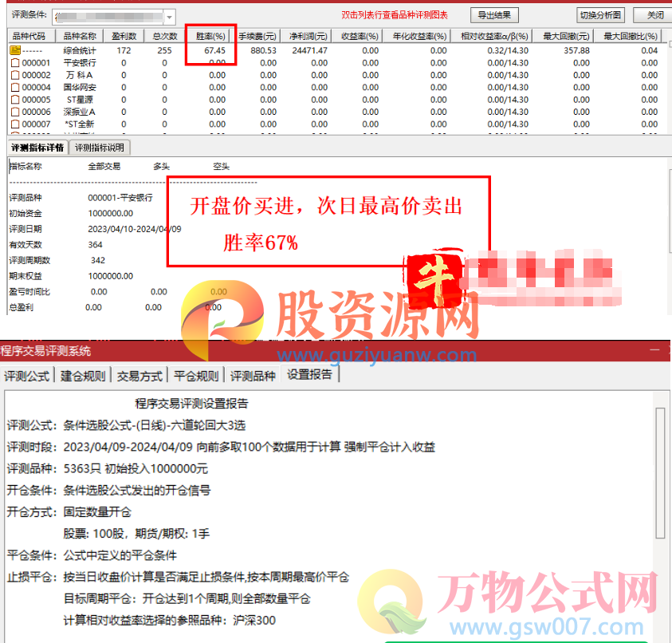Select the 深振业A row name

click(79, 112)
